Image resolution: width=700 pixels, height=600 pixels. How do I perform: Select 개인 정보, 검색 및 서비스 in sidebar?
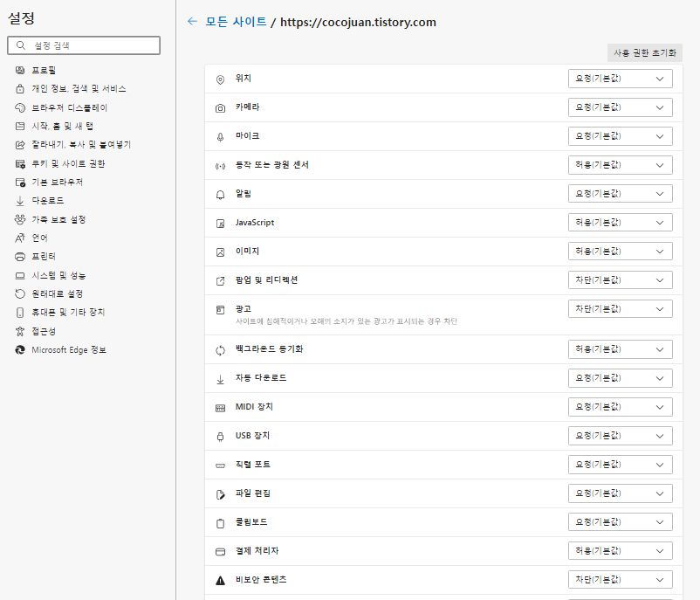pyautogui.click(x=81, y=88)
